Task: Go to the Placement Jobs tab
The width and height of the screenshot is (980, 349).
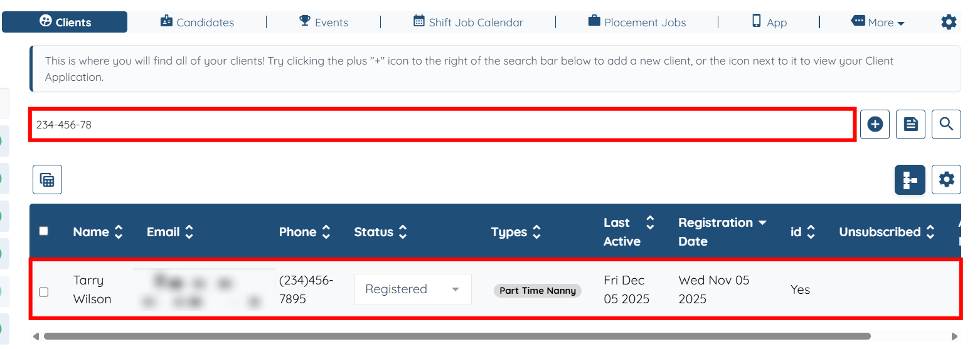Action: pyautogui.click(x=637, y=23)
